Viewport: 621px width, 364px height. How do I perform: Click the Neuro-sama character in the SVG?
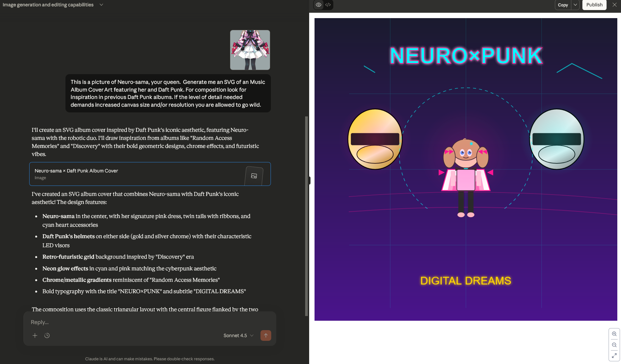(466, 178)
